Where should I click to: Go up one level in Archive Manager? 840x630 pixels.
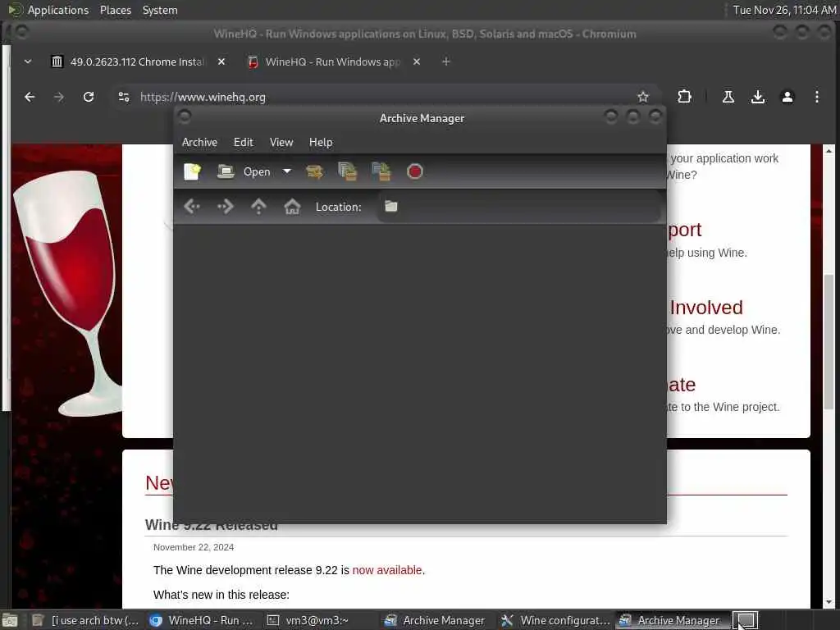pyautogui.click(x=258, y=206)
